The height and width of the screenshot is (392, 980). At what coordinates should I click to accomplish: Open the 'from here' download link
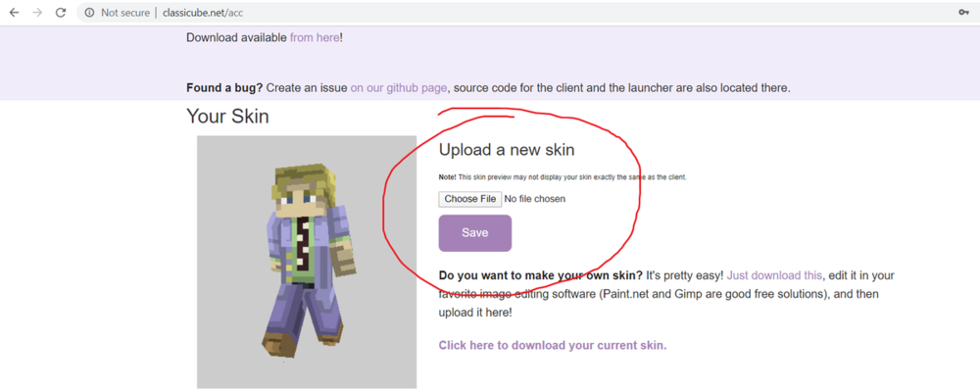tap(315, 37)
